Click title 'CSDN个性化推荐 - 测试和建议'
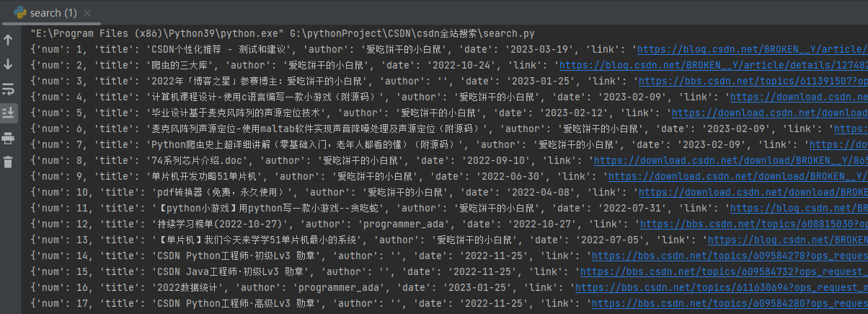Viewport: 868px width, 314px height. tap(218, 50)
